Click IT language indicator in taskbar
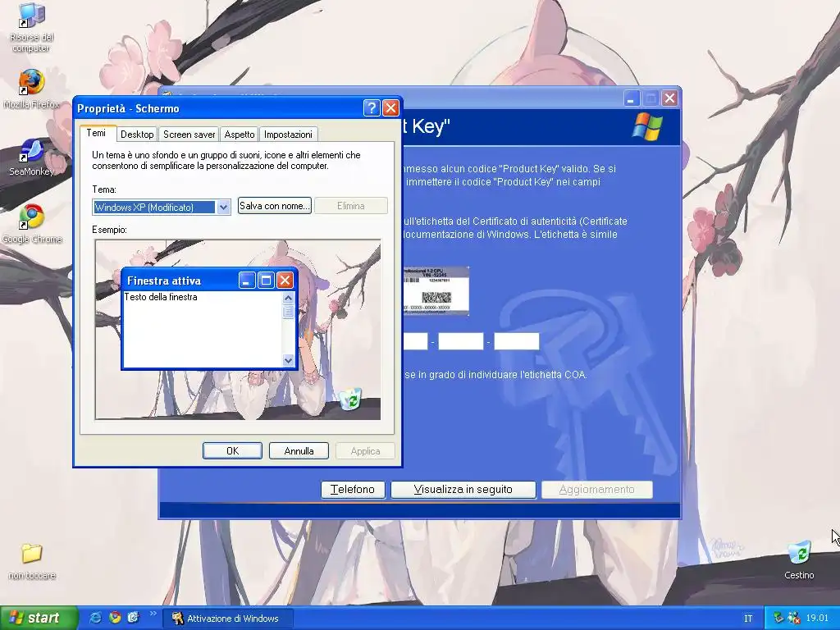840x630 pixels. tap(748, 619)
